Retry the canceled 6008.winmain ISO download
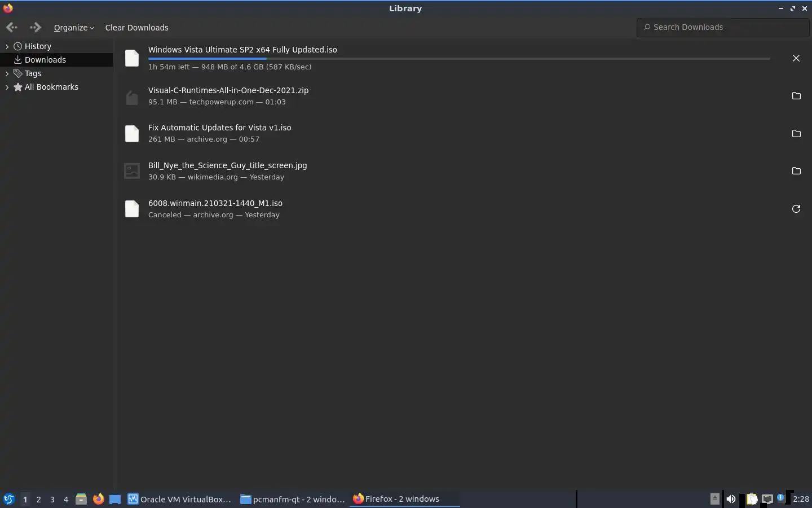Screen dimensions: 812x508 [x=796, y=209]
